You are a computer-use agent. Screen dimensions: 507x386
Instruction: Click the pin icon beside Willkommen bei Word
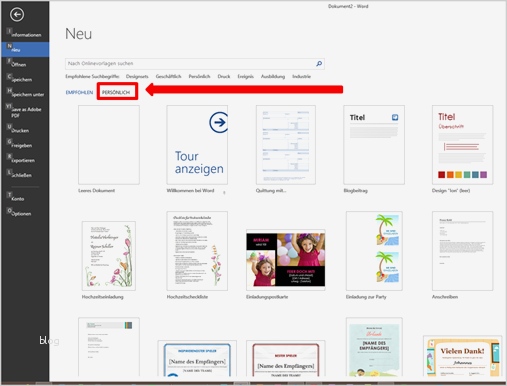(x=224, y=192)
